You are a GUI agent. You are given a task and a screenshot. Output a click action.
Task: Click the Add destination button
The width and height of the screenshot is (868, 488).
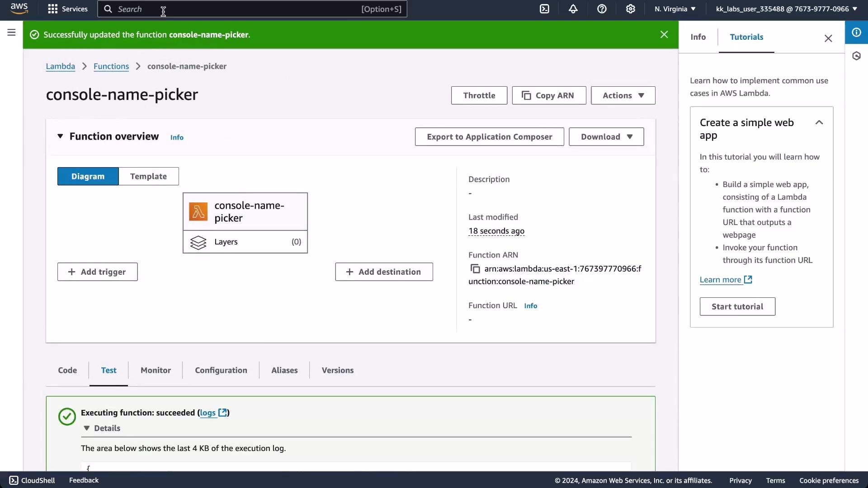coord(384,272)
